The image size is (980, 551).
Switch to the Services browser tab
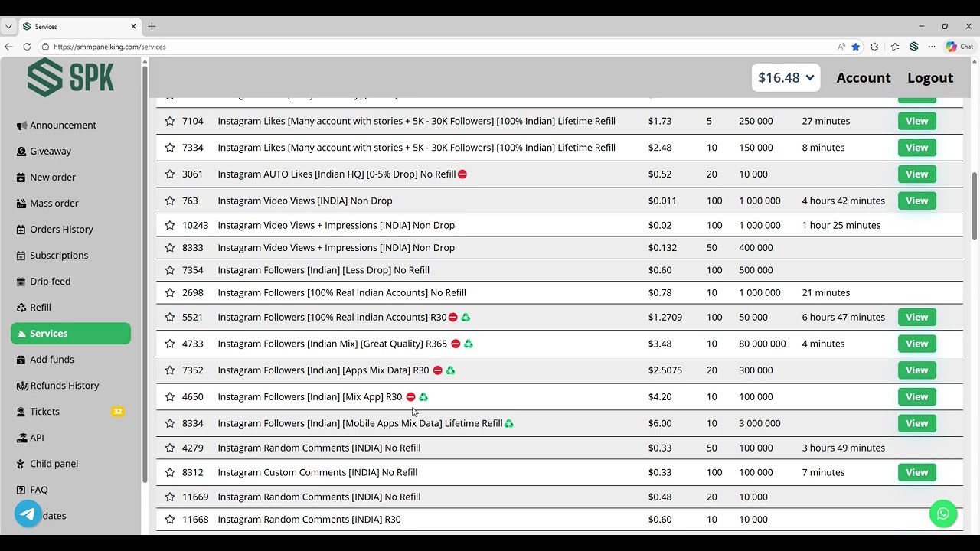[80, 27]
